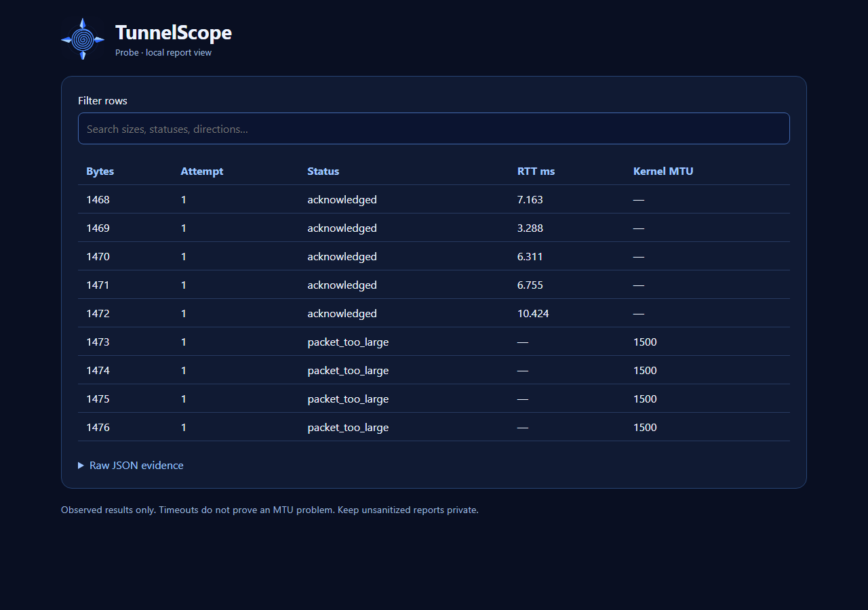This screenshot has height=610, width=868.
Task: Click acknowledged status in the 1468 row
Action: tap(342, 200)
